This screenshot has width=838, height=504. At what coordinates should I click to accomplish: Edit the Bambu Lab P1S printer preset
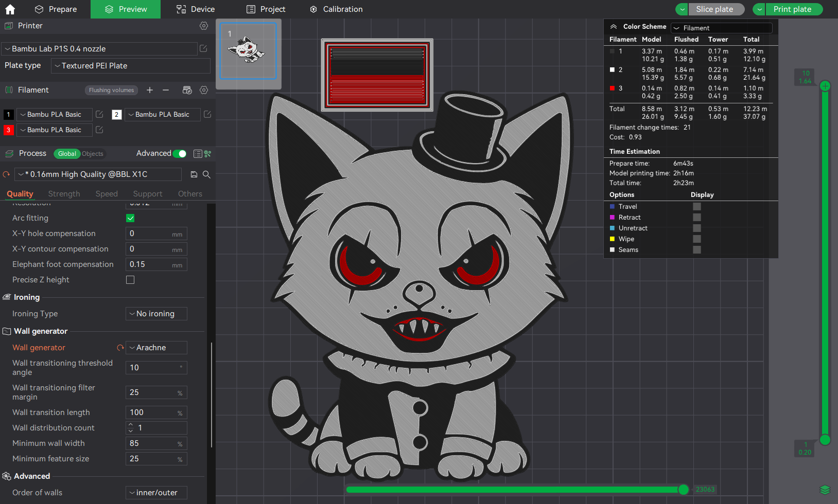coord(203,48)
